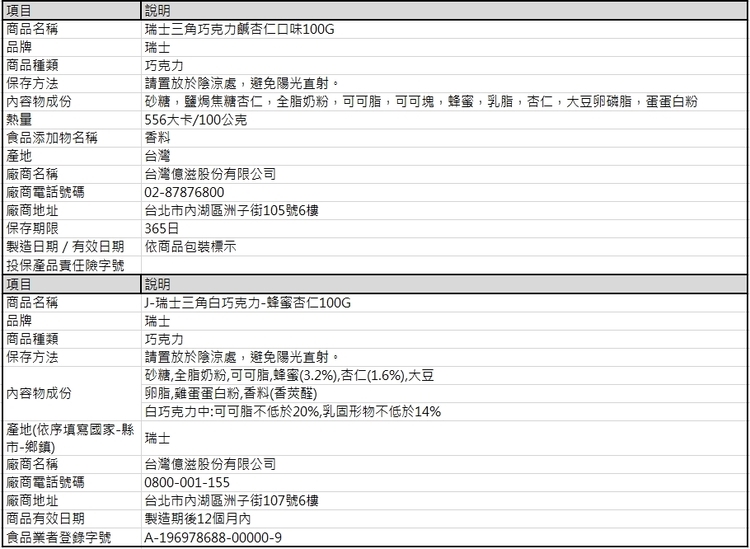
Task: Click the 投保產品責任險字號 label
Action: [65, 265]
